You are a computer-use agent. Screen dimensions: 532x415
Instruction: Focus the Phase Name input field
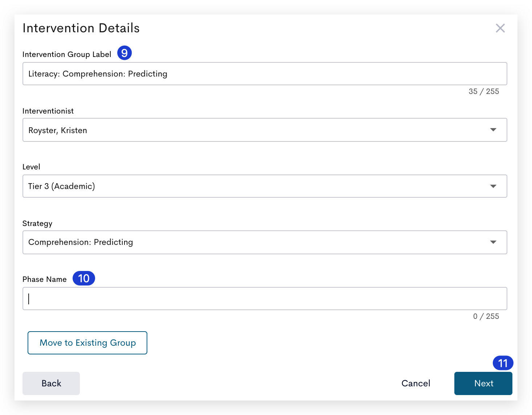pos(265,299)
